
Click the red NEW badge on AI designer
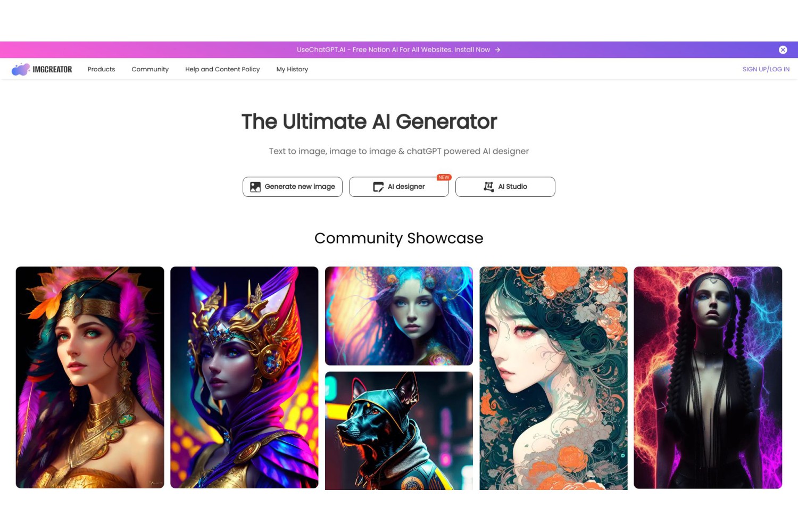444,177
